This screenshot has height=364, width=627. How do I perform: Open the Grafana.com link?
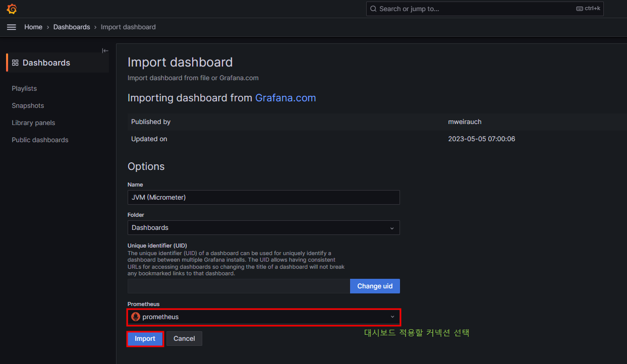click(286, 98)
